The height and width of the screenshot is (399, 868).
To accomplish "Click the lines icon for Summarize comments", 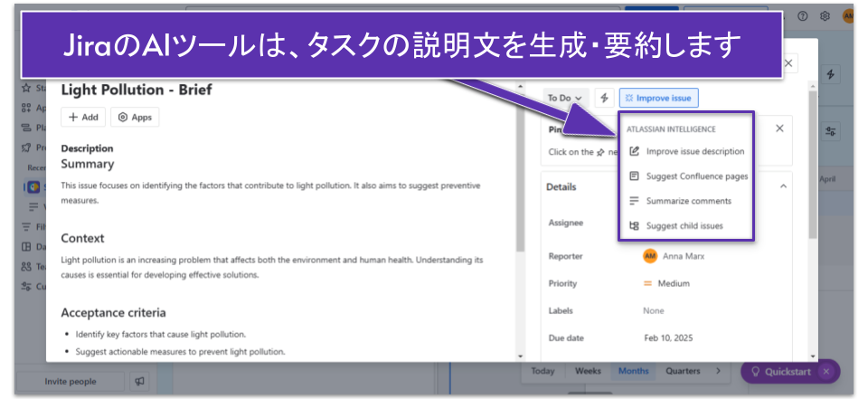I will [635, 201].
